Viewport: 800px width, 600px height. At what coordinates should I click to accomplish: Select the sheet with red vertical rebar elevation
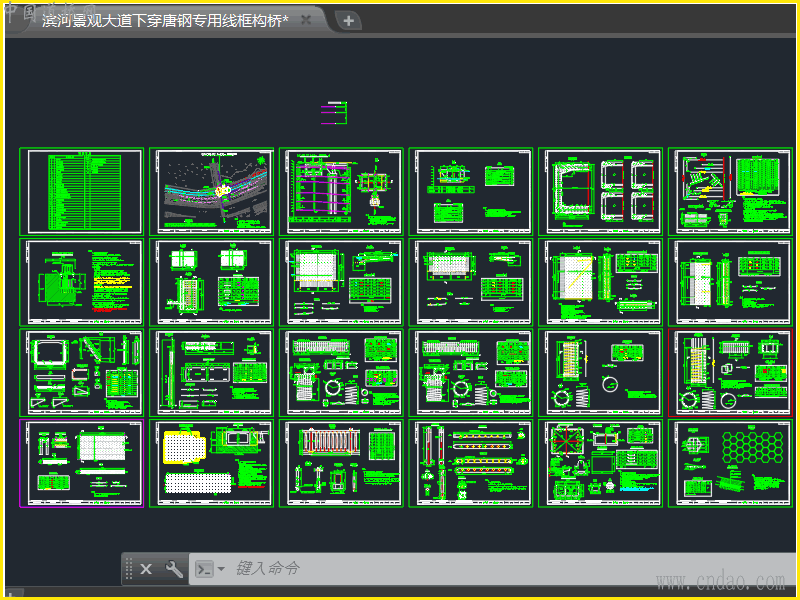(x=341, y=463)
